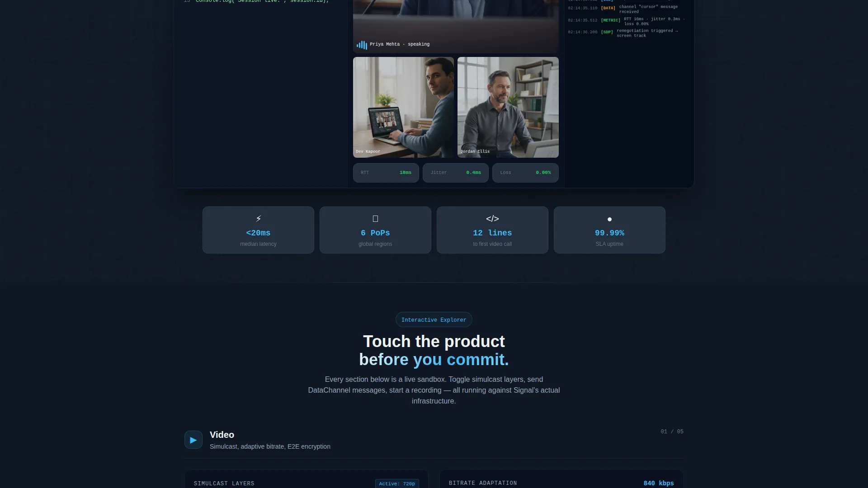
Task: Click the SIMULCAST LAYERS label
Action: coord(224,483)
